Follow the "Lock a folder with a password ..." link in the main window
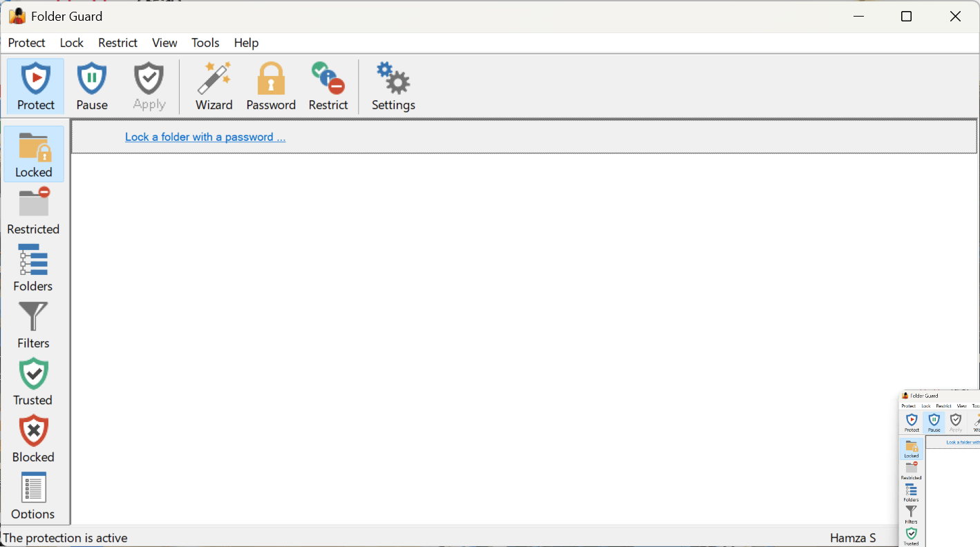The image size is (980, 547). tap(205, 137)
